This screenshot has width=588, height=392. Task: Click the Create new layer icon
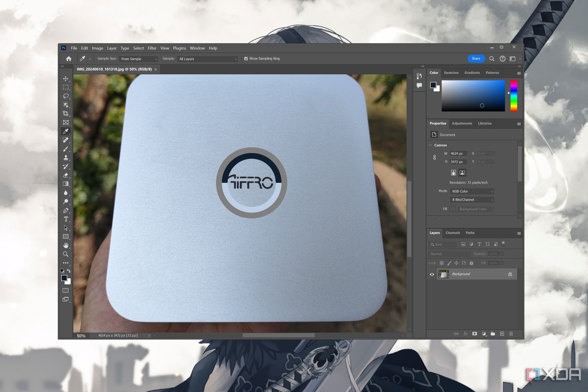pos(502,334)
